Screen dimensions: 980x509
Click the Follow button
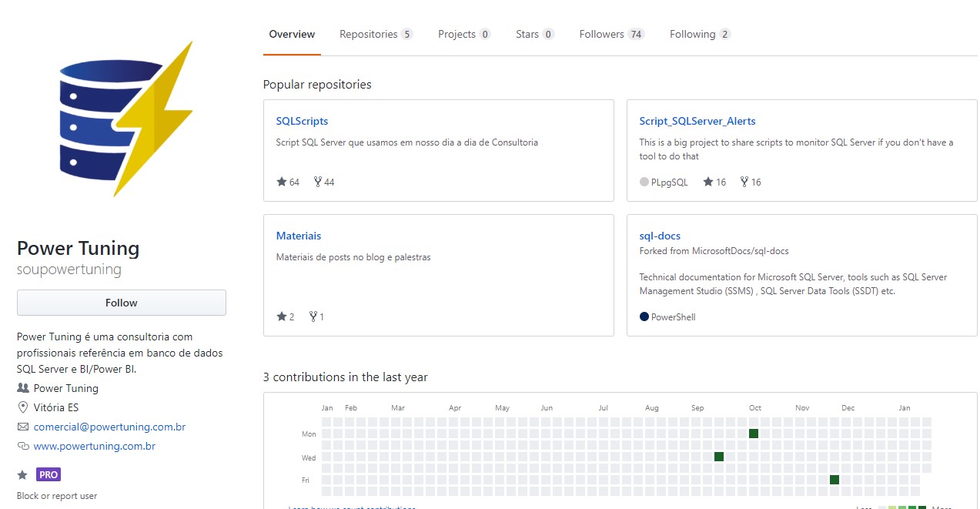(121, 302)
